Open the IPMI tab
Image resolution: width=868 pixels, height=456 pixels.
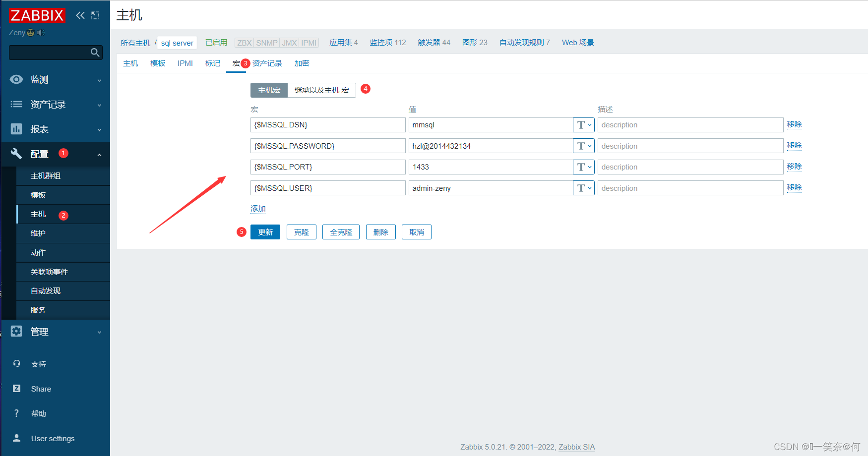pyautogui.click(x=185, y=63)
